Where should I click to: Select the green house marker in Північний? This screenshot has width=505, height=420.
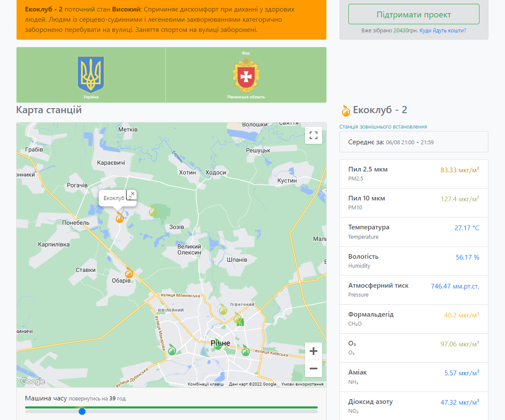(x=240, y=322)
